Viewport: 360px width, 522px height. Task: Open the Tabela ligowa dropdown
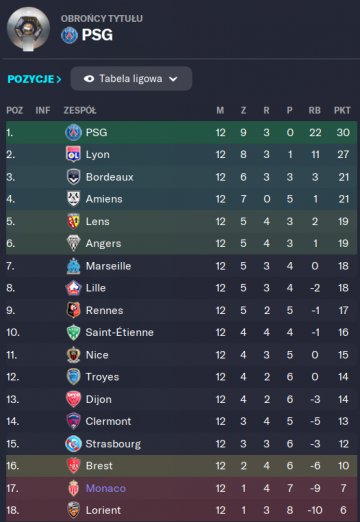[131, 79]
